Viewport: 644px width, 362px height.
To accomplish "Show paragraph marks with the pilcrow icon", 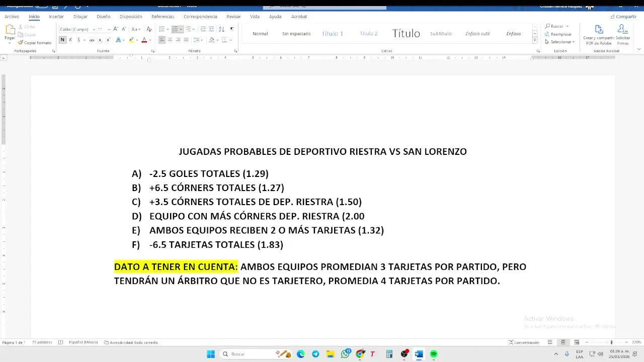I will coord(231,29).
